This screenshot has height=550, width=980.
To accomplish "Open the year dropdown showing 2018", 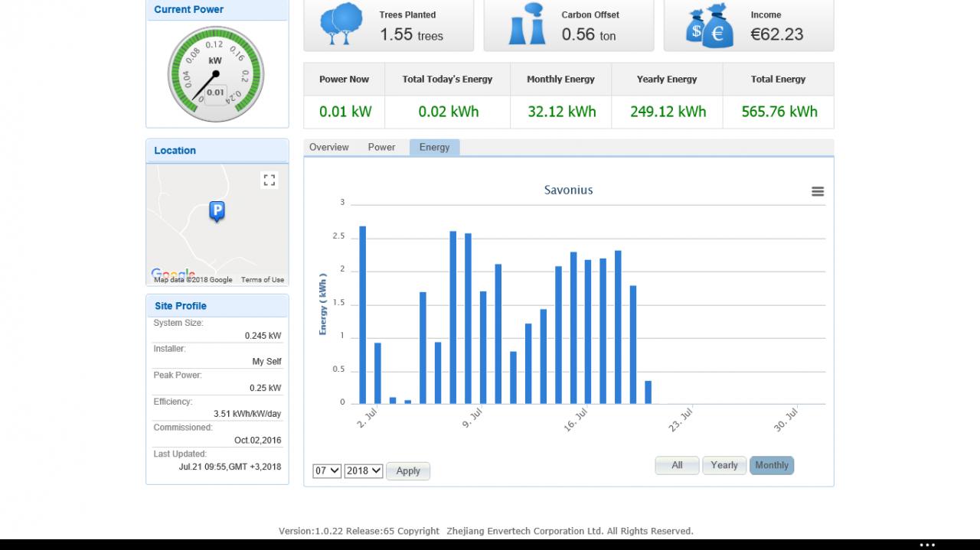I will [x=364, y=470].
